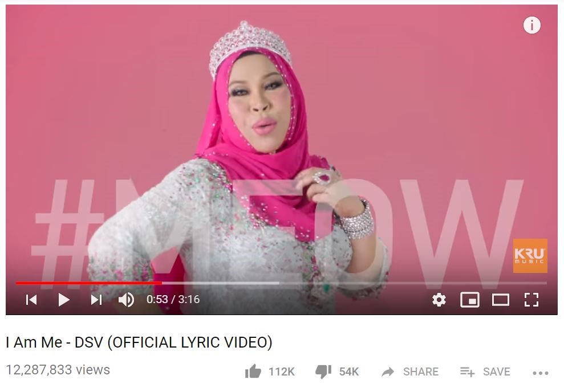
Task: Mute the video volume
Action: (x=126, y=300)
